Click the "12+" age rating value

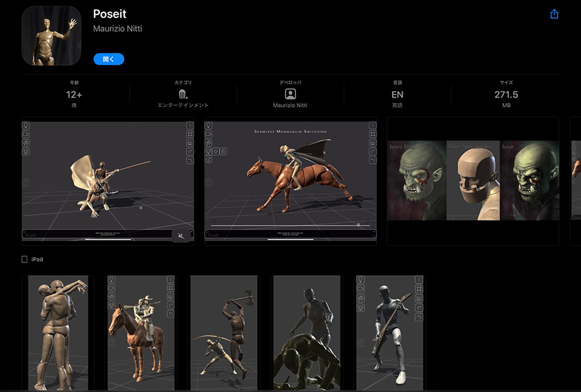click(74, 95)
